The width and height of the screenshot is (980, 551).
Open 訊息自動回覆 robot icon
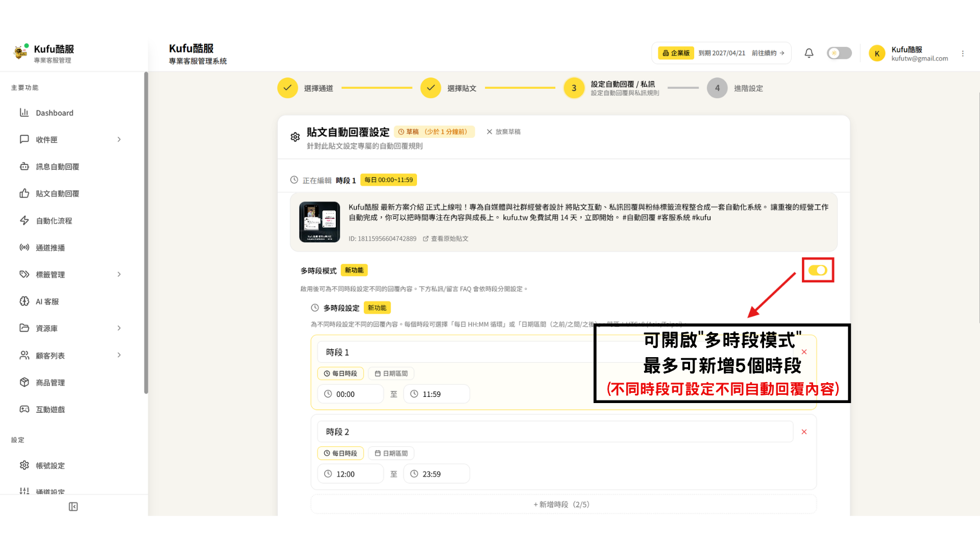24,166
